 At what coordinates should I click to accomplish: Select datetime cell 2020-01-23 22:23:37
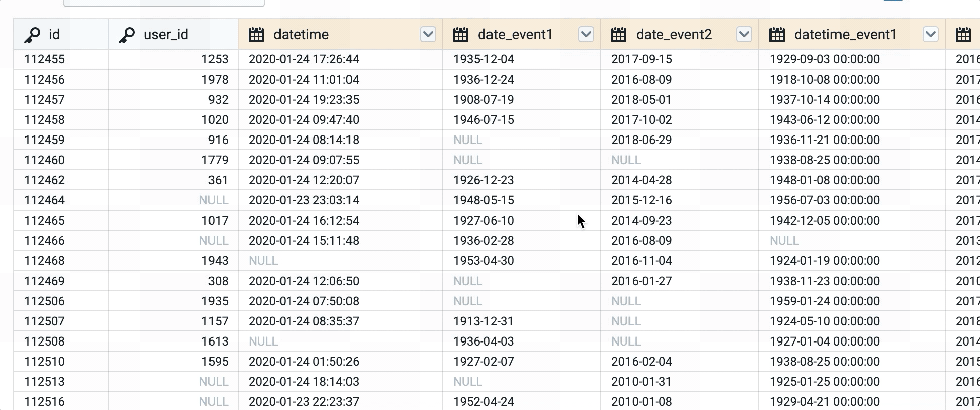click(340, 402)
